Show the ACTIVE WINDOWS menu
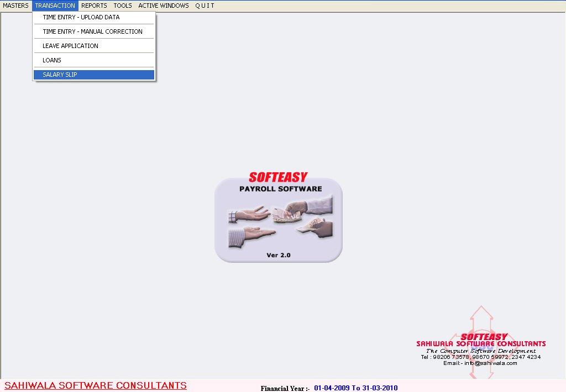Image resolution: width=566 pixels, height=392 pixels. pyautogui.click(x=163, y=6)
